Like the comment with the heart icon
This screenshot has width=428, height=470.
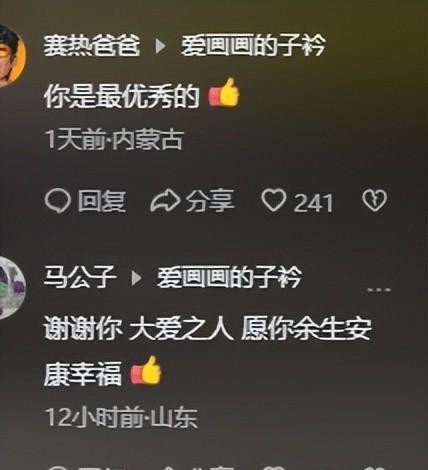(x=274, y=200)
